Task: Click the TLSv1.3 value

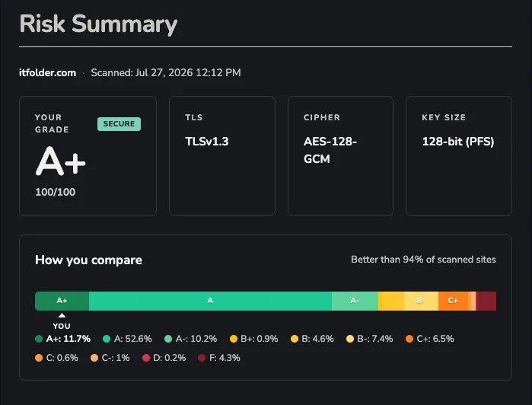Action: [x=207, y=142]
